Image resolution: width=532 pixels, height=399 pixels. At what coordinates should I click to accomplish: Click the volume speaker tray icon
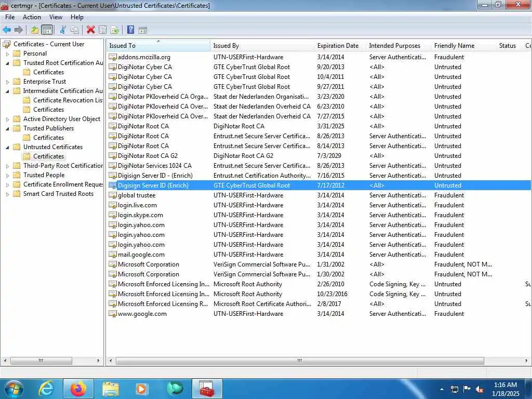pyautogui.click(x=480, y=389)
